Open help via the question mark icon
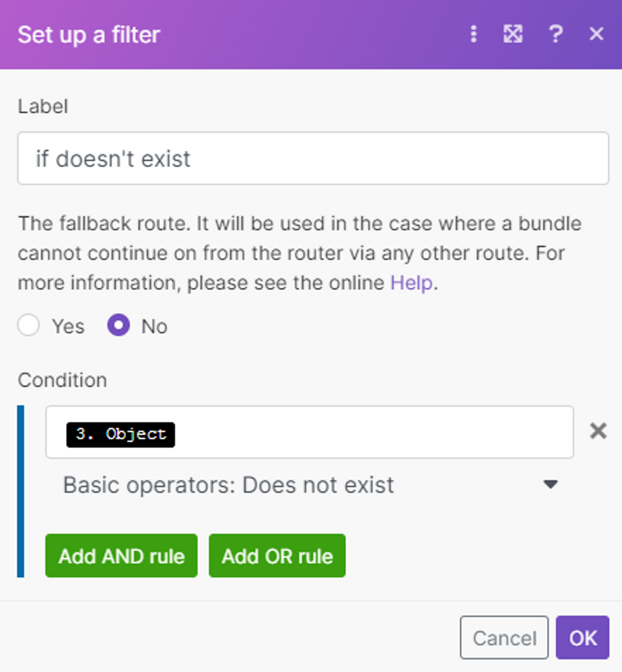 click(x=555, y=34)
